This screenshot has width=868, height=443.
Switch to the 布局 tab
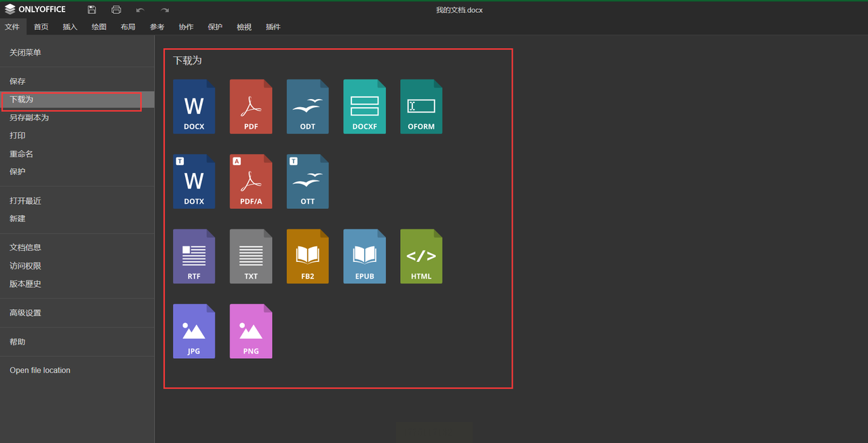[x=127, y=27]
